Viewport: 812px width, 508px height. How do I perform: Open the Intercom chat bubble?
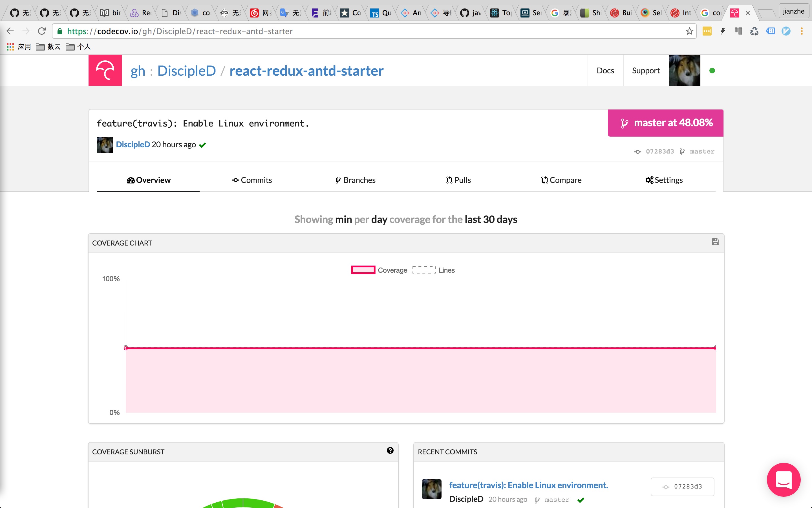[x=784, y=479]
